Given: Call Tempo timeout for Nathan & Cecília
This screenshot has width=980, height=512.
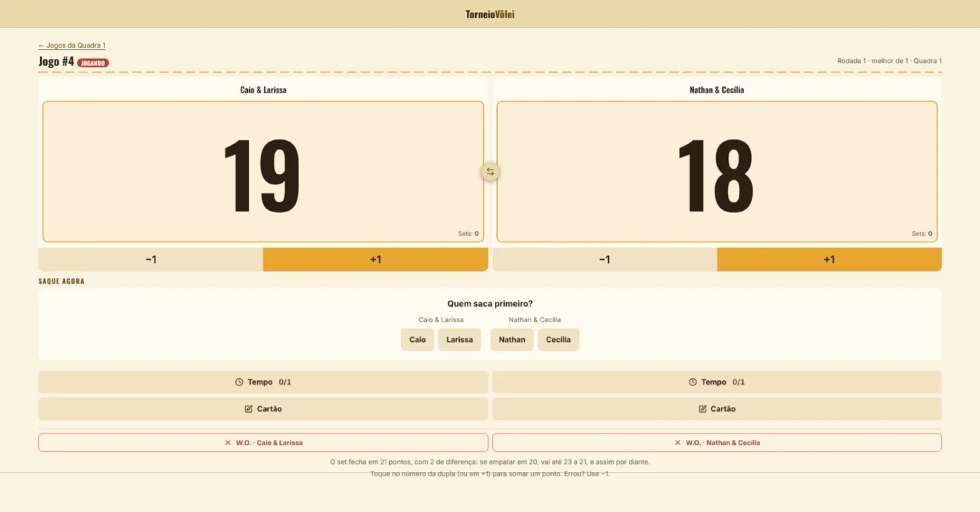Looking at the screenshot, I should (717, 382).
